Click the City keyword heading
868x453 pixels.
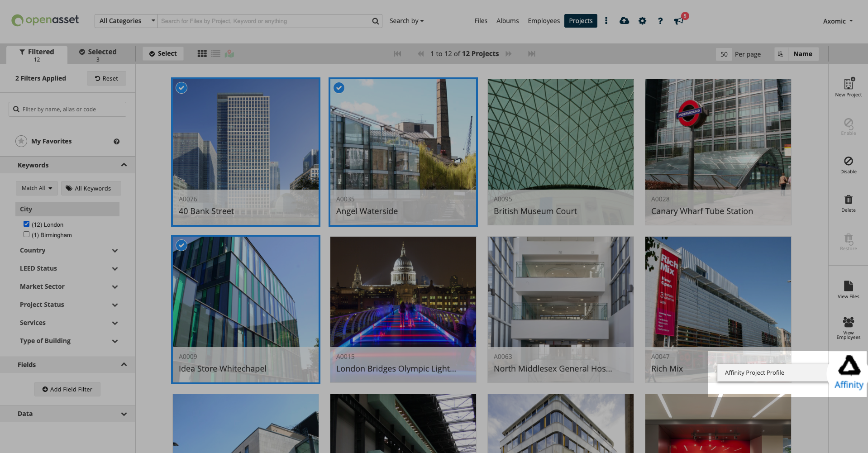tap(67, 209)
